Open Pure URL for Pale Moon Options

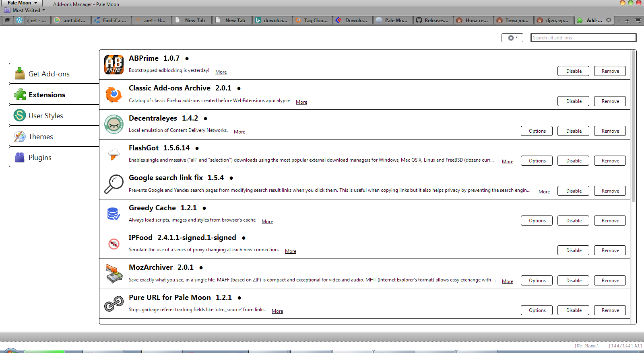tap(537, 310)
